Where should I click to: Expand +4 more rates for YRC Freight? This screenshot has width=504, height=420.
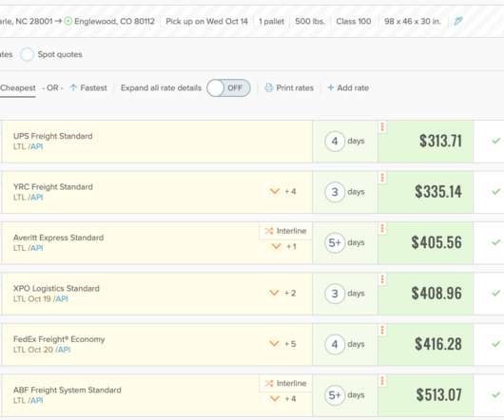pos(282,191)
